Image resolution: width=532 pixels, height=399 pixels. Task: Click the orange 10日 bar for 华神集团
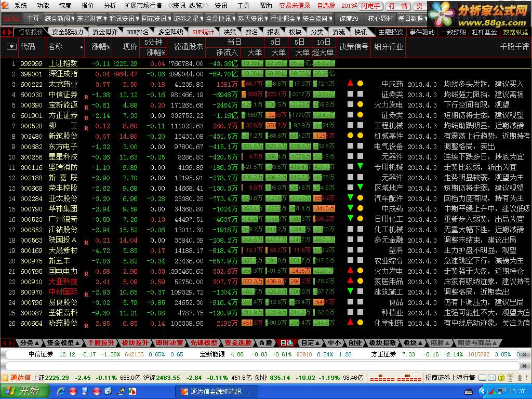324,209
